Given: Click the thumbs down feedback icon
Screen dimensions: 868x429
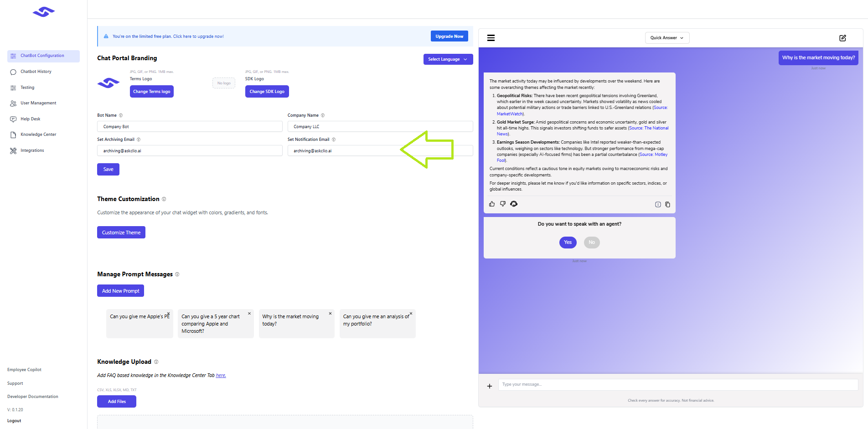Looking at the screenshot, I should 503,204.
